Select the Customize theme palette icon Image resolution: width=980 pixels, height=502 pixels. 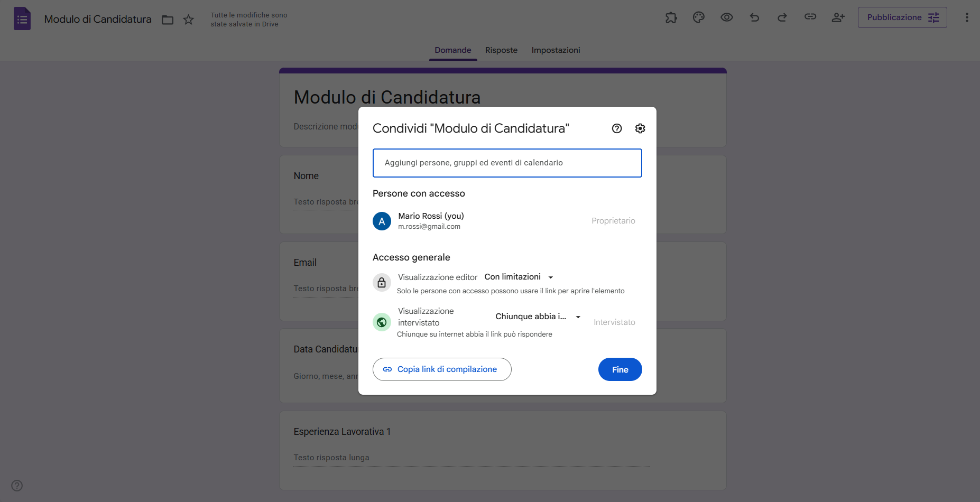click(698, 17)
